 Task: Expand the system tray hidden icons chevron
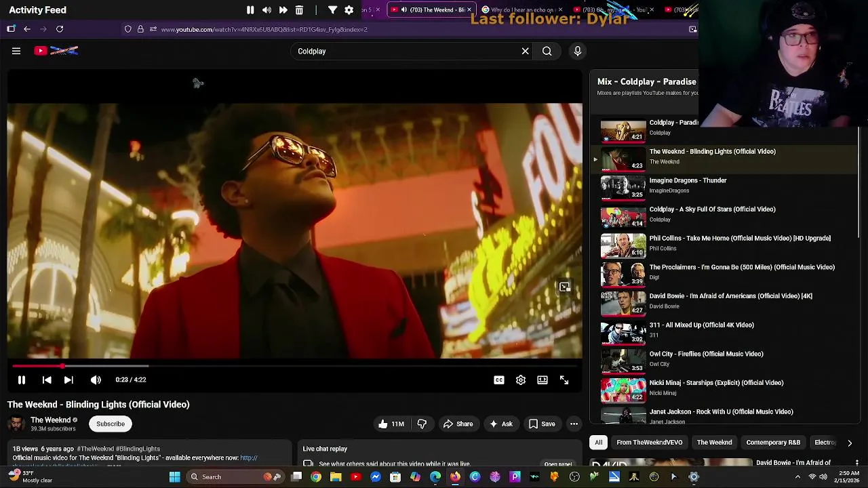click(x=797, y=477)
